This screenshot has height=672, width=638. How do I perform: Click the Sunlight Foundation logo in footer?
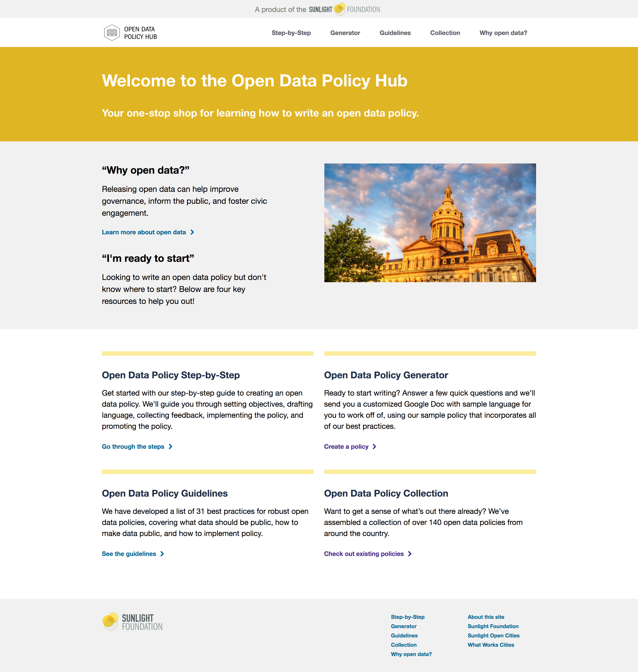pyautogui.click(x=132, y=622)
